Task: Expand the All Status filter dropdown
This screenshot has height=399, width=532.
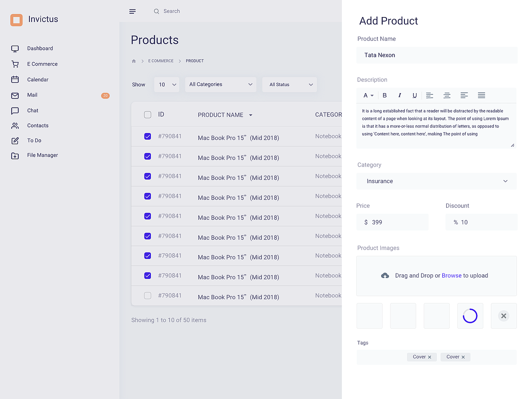Action: pyautogui.click(x=290, y=84)
